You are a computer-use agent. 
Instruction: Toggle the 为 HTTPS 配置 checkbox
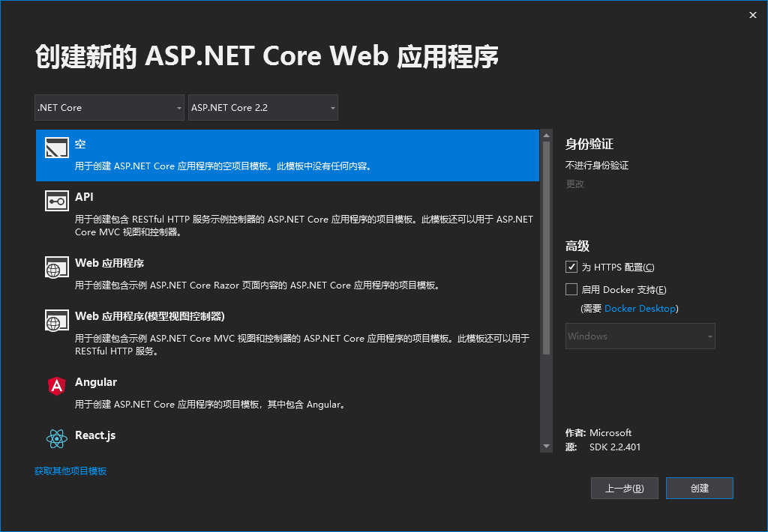[571, 267]
